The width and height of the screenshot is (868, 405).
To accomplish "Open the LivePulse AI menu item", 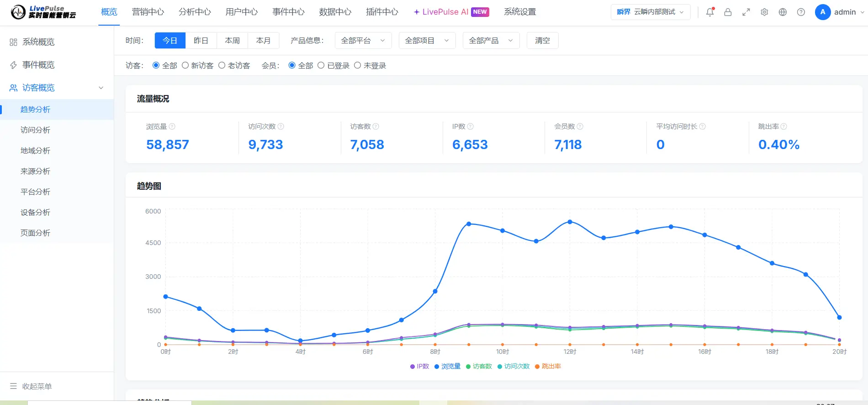I will (451, 12).
